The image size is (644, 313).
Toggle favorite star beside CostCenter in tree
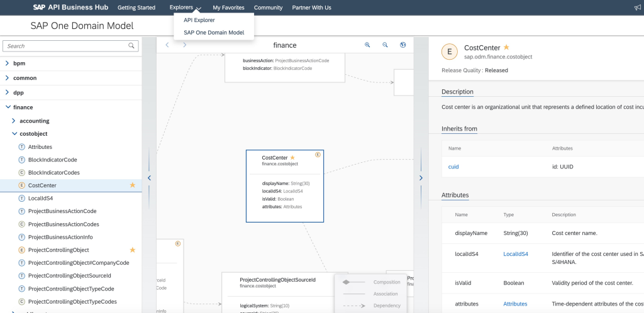pyautogui.click(x=132, y=185)
